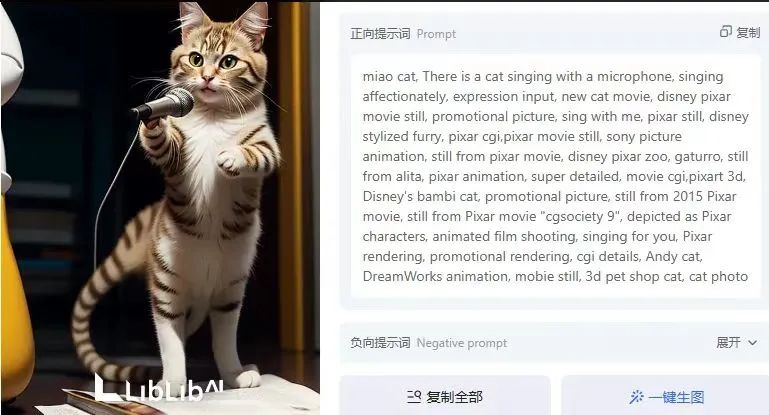Open the collapsed Negative prompt panel row

pyautogui.click(x=554, y=343)
